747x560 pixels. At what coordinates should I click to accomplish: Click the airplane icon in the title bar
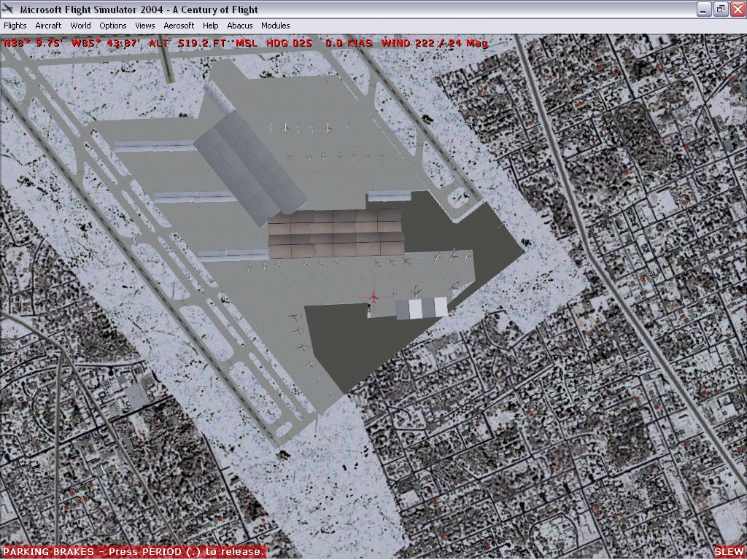(x=8, y=9)
